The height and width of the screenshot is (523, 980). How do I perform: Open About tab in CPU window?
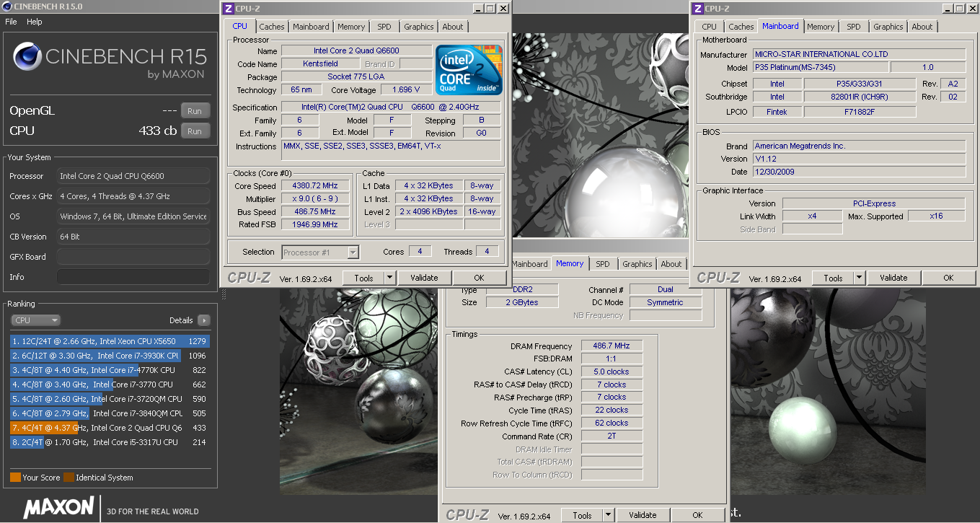click(x=453, y=27)
